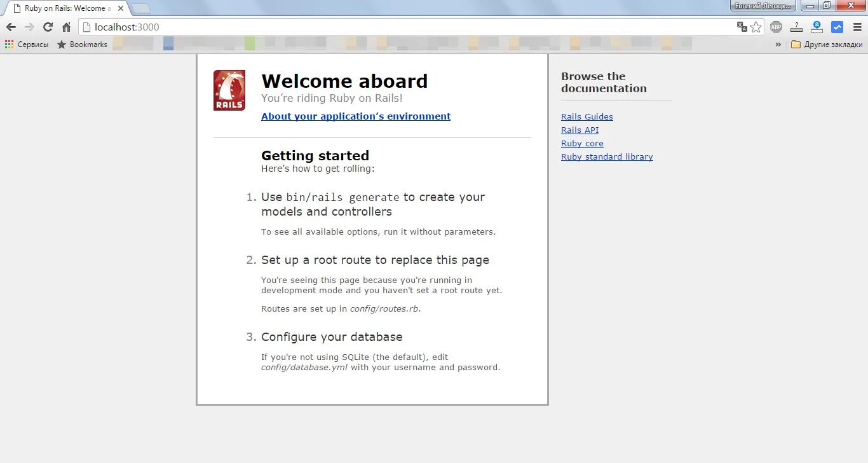Click the Getting started heading
868x463 pixels.
(x=315, y=156)
